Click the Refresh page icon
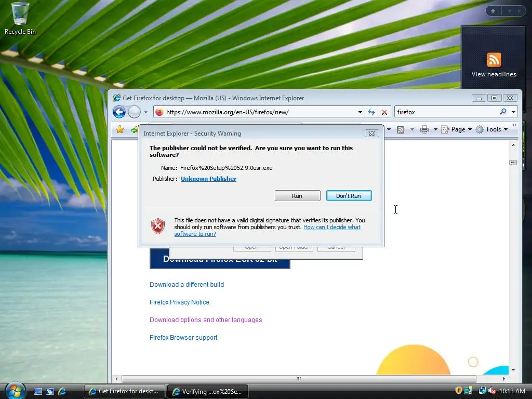532x399 pixels. [x=371, y=112]
